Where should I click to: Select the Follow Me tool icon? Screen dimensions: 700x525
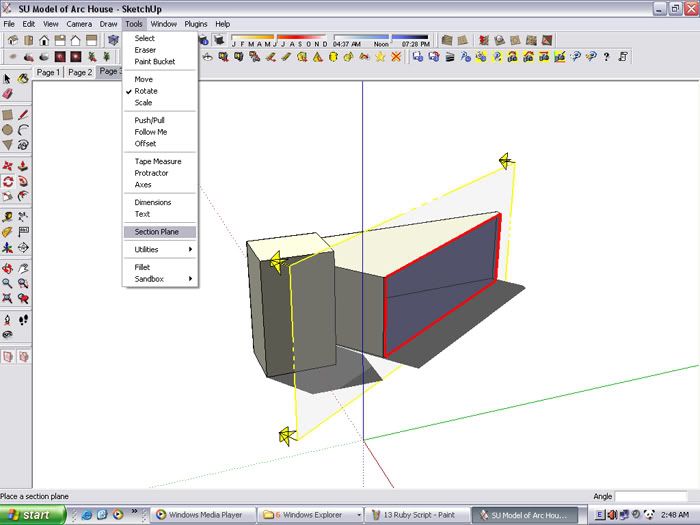(x=23, y=181)
